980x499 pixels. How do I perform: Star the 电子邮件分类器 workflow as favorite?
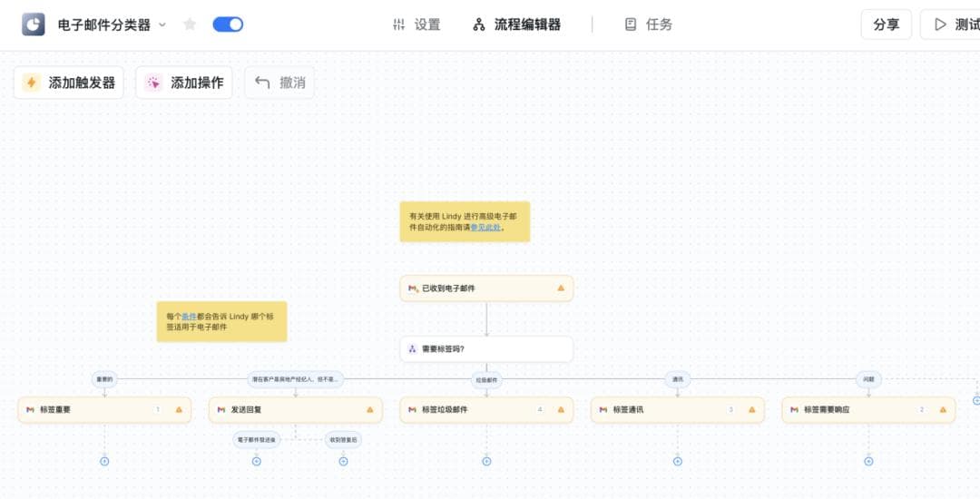click(190, 24)
